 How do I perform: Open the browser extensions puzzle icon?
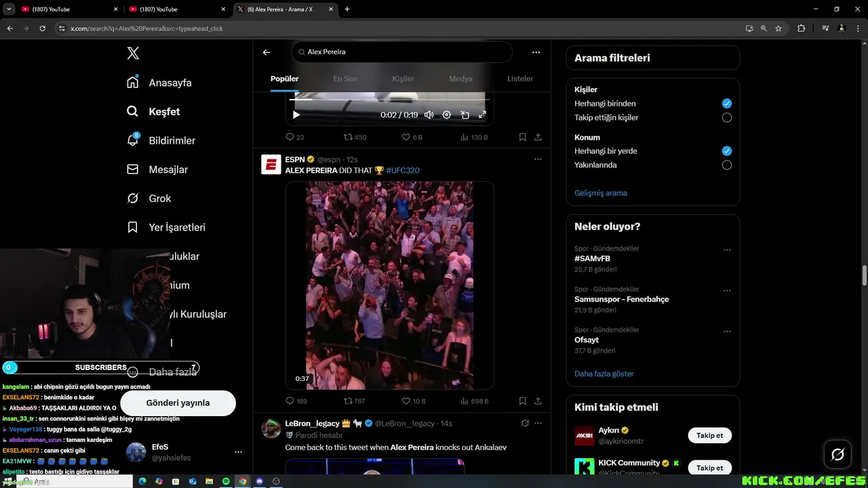[x=801, y=28]
